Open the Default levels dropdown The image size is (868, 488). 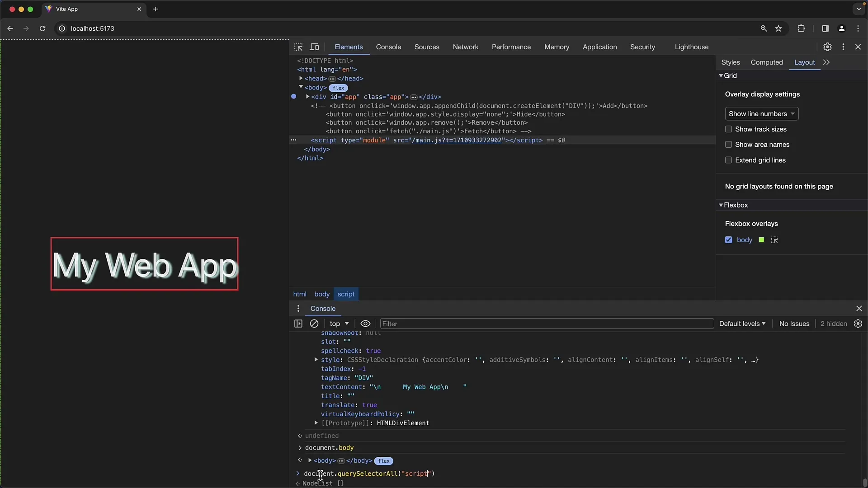(742, 324)
